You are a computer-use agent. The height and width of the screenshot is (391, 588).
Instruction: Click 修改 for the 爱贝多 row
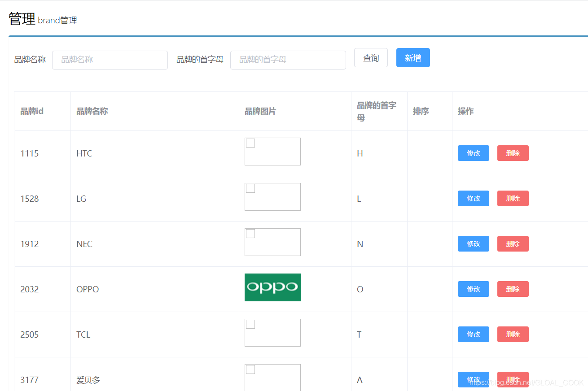(474, 380)
